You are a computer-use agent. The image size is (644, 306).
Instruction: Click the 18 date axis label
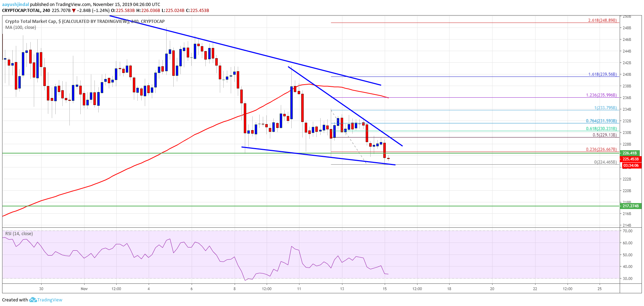point(449,289)
